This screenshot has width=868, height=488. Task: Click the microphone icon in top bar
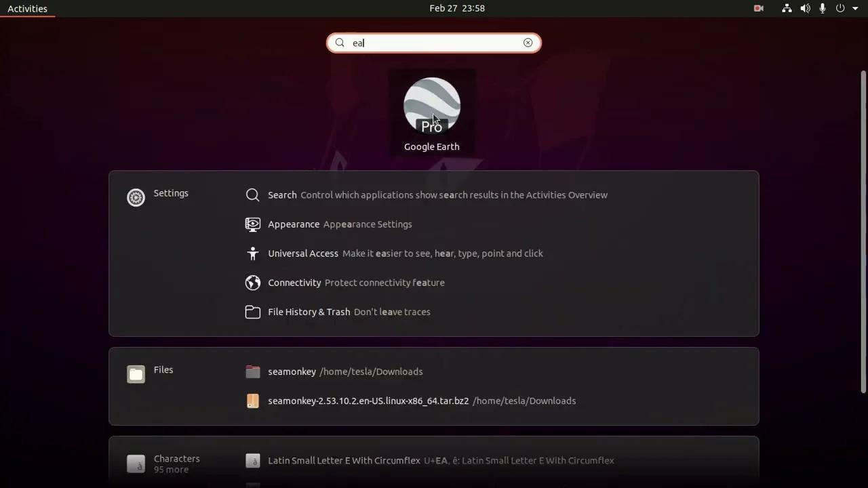[x=823, y=8]
